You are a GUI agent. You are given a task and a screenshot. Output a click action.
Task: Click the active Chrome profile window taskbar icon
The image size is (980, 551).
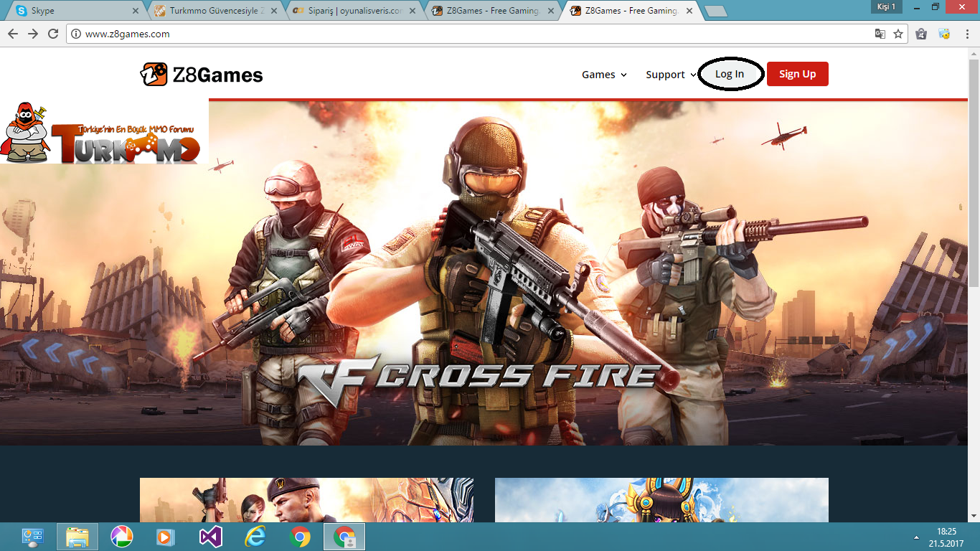pyautogui.click(x=344, y=537)
